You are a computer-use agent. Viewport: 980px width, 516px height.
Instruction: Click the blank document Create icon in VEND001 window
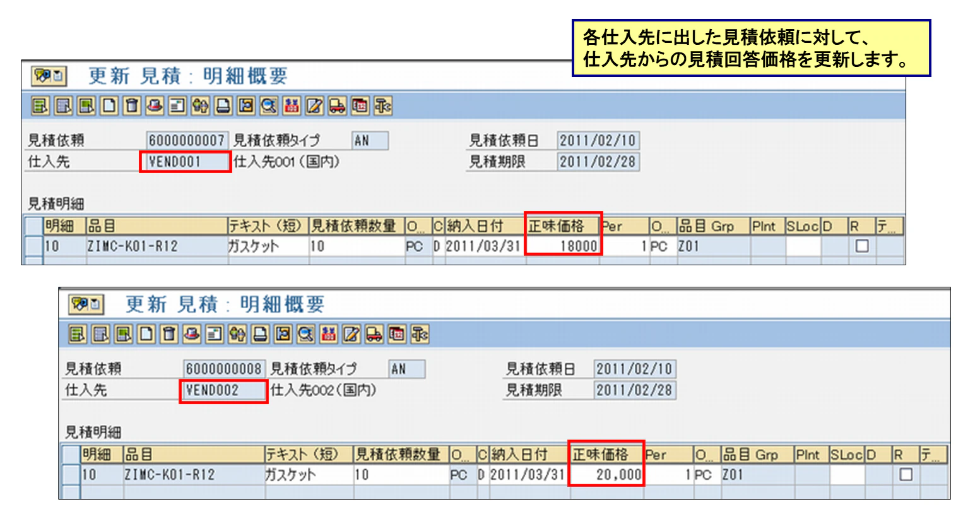pos(109,106)
